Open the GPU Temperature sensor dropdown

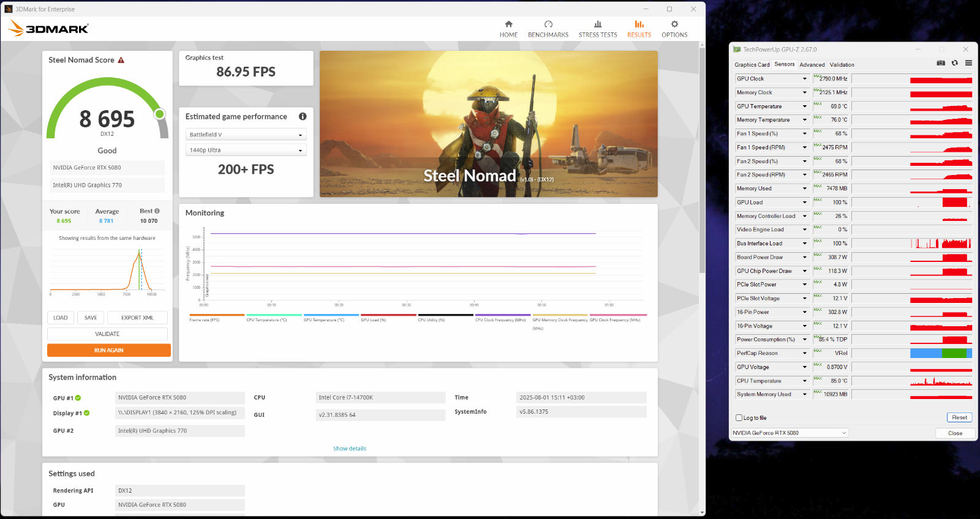pos(805,106)
